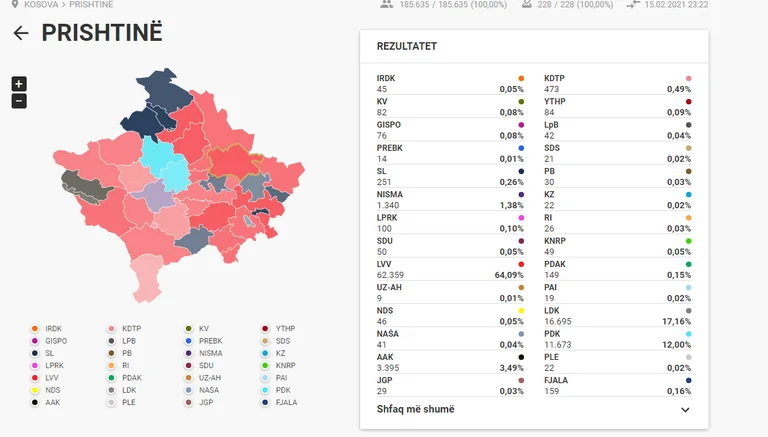
Task: Click the KDTP result 473 votes
Action: click(x=552, y=89)
